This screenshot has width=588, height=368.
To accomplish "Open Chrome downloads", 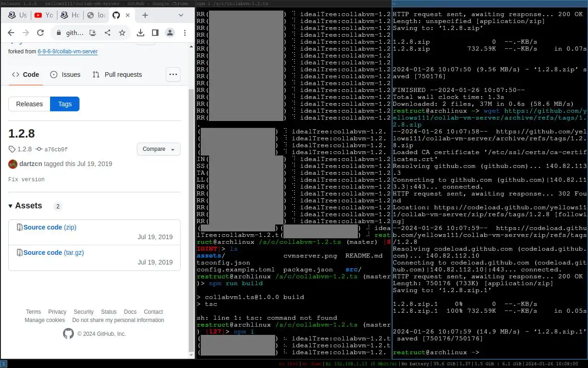I will [141, 33].
